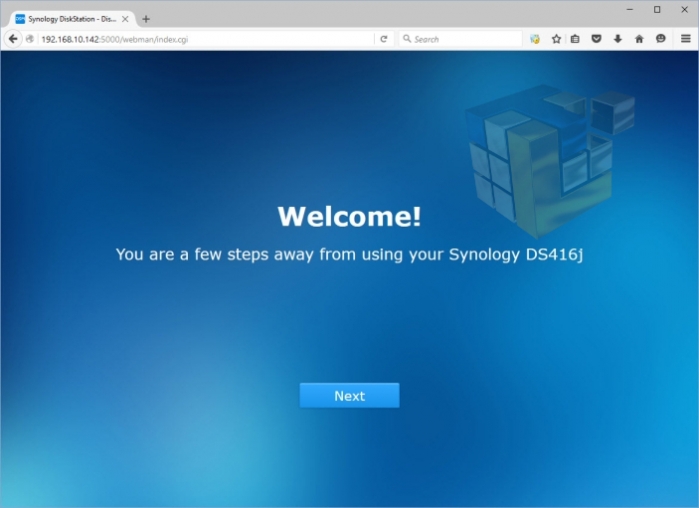The image size is (699, 508).
Task: Select the Synology DiskStation tab
Action: pos(72,19)
